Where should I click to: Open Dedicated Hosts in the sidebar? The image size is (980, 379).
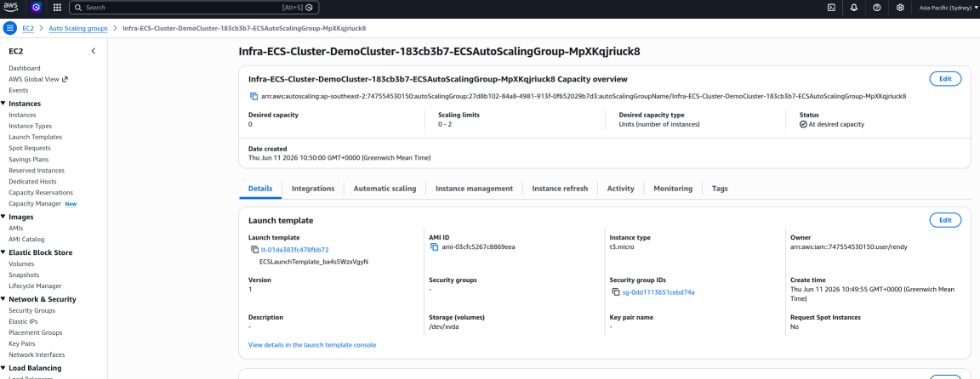click(x=32, y=182)
